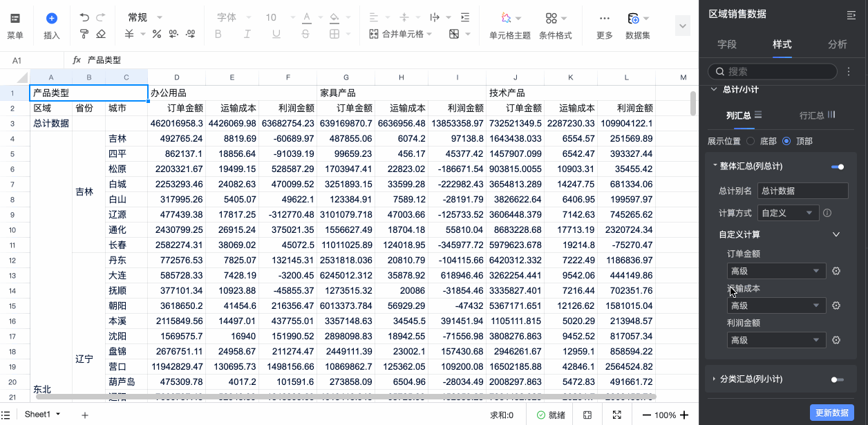Click the panel 搜索 search field
This screenshot has width=868, height=425.
773,71
